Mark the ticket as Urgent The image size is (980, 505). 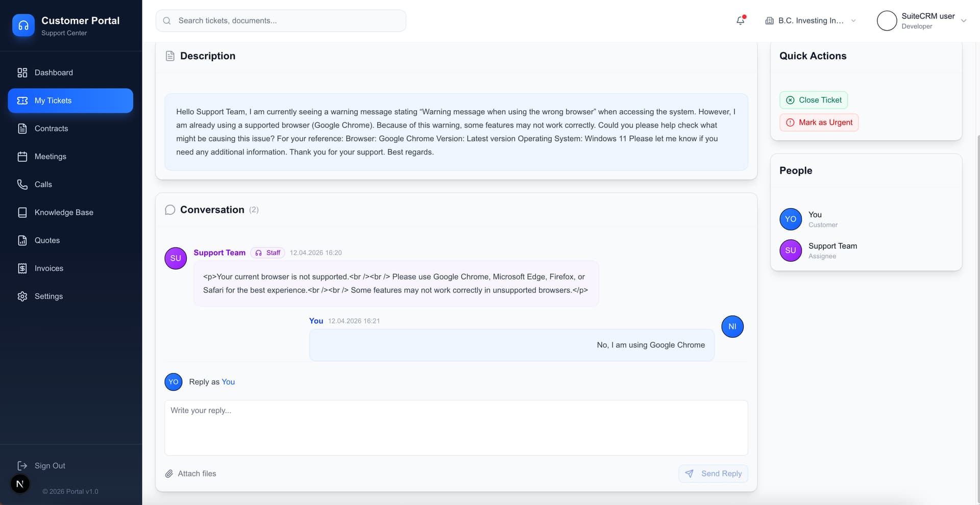819,122
